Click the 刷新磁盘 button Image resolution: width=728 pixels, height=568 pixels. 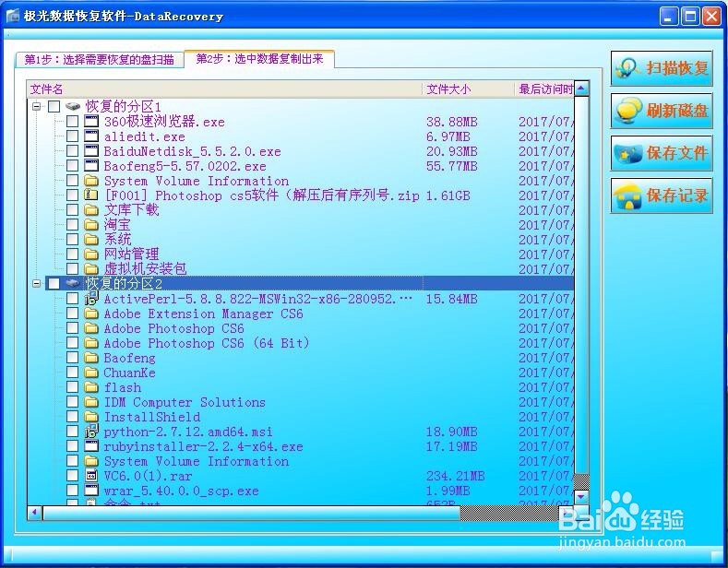(x=662, y=111)
